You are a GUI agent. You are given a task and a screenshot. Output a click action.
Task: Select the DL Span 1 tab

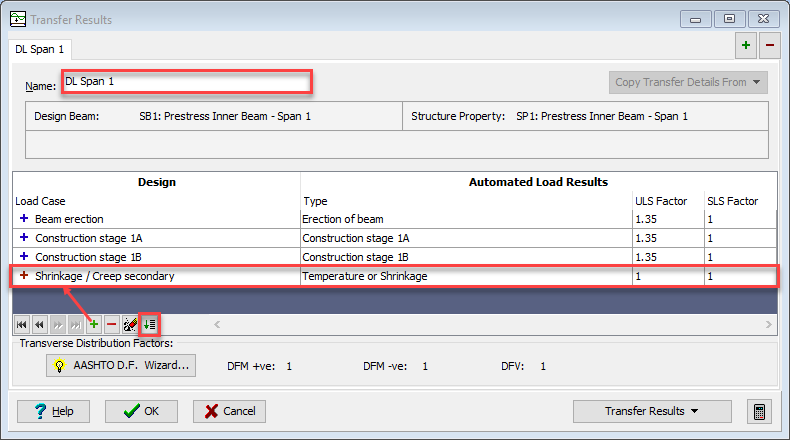tap(40, 49)
